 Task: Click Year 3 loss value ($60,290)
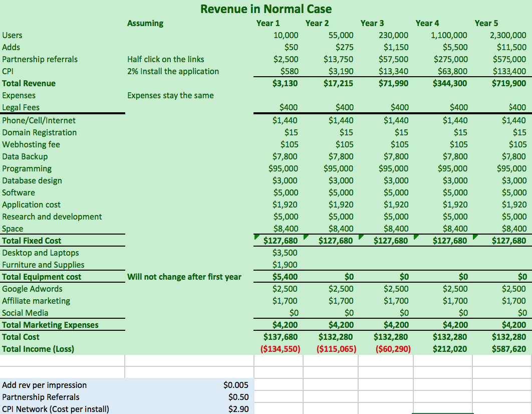(x=393, y=349)
